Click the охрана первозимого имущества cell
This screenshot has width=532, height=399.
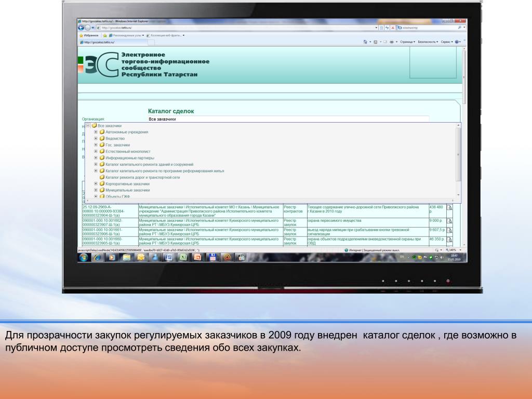(x=368, y=222)
